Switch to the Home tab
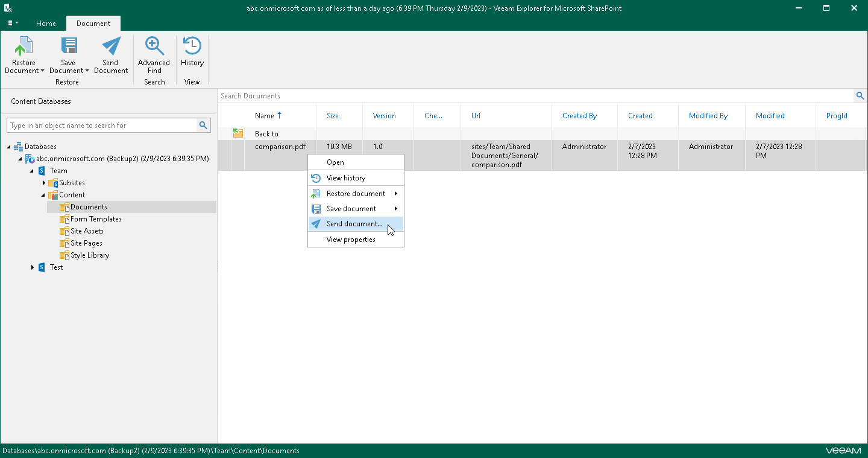Viewport: 868px width, 458px height. pyautogui.click(x=46, y=24)
